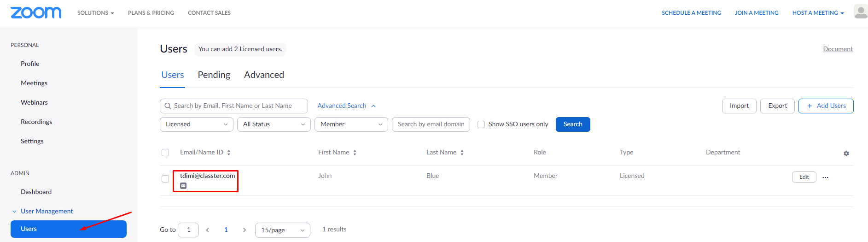868x242 pixels.
Task: Open the tdimi@classter.com user link
Action: click(208, 176)
